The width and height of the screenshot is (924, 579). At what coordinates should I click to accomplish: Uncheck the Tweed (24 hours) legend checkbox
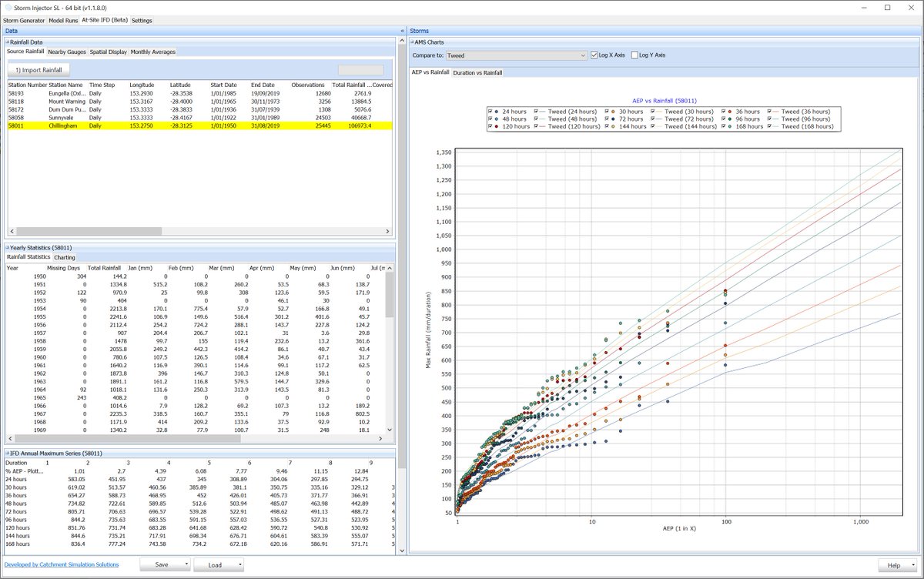click(x=537, y=112)
